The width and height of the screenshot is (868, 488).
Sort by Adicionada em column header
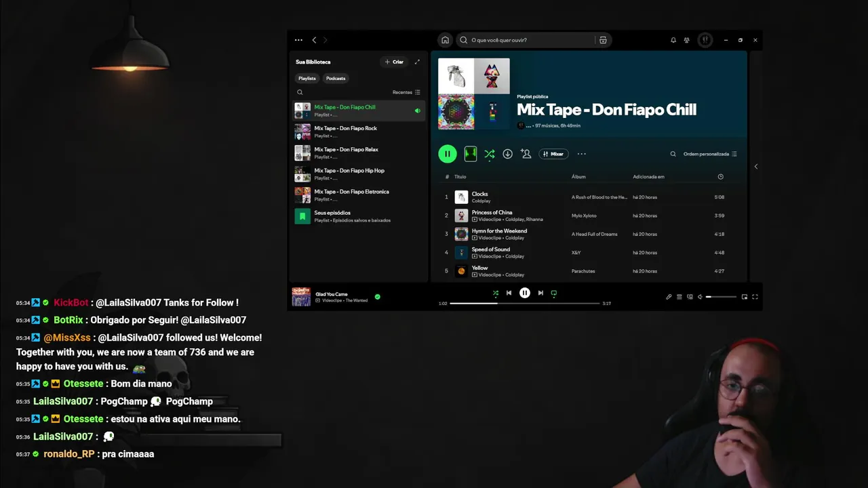point(648,177)
